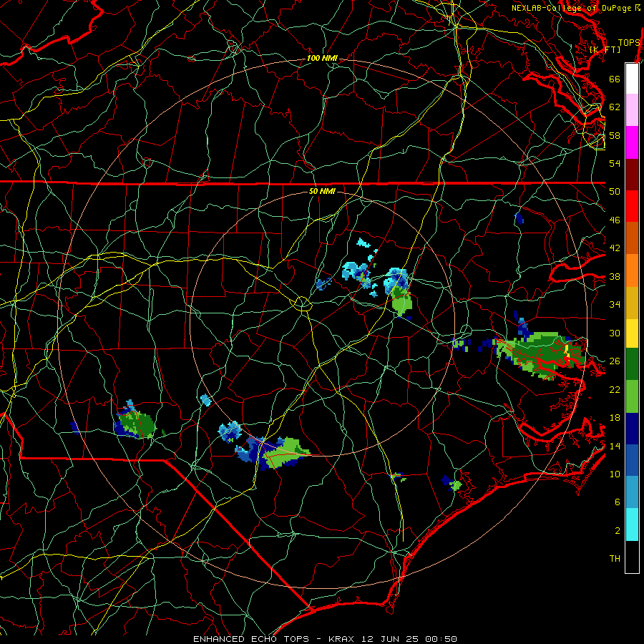Screen dimensions: 644x644
Task: Select the legend value "22"
Action: pos(615,389)
